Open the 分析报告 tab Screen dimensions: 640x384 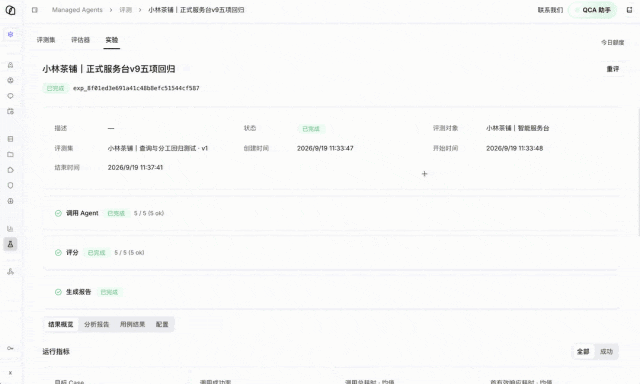coord(97,324)
